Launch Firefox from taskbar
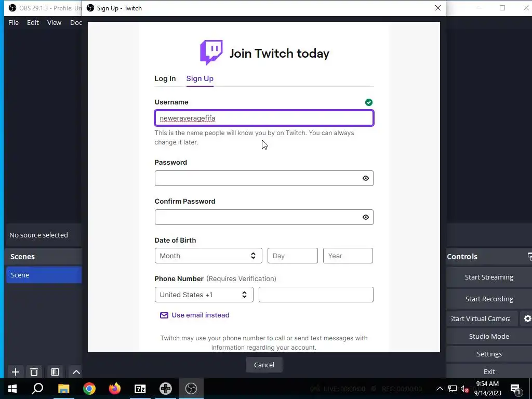The height and width of the screenshot is (399, 532). click(115, 389)
